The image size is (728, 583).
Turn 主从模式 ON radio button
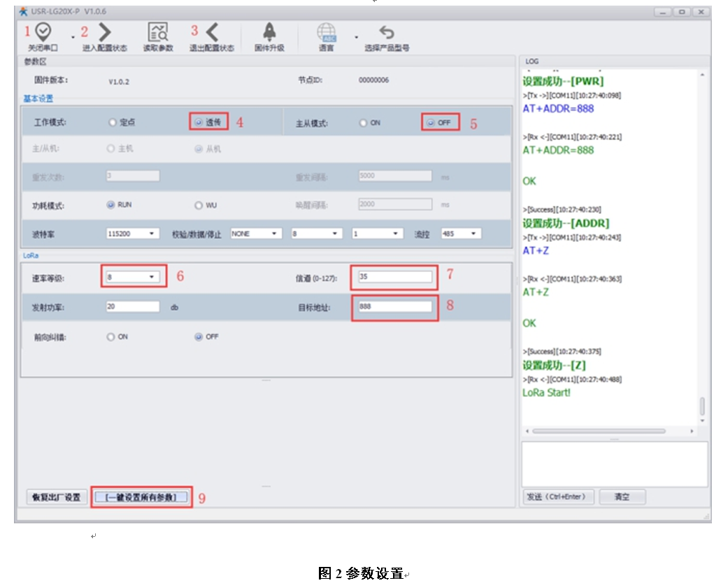point(363,123)
